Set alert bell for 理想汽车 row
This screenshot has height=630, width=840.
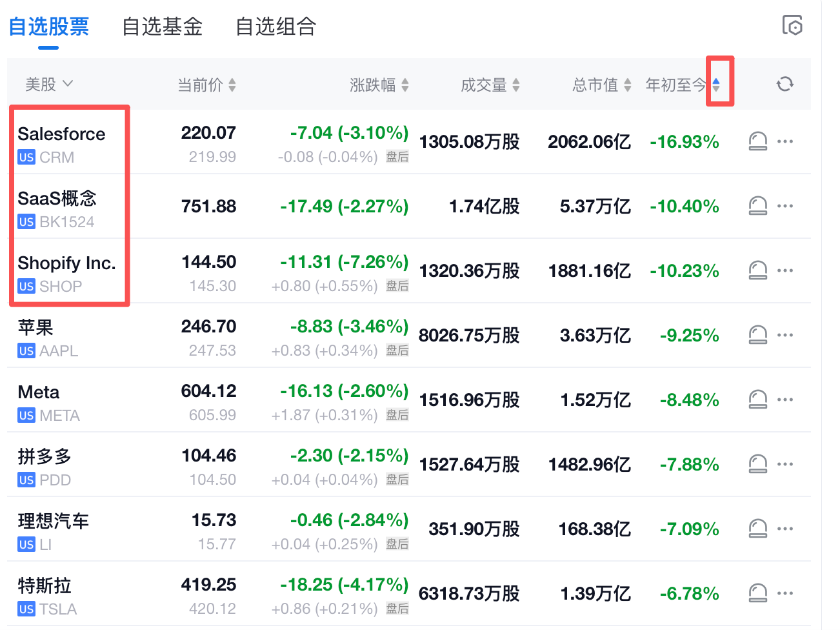pos(758,529)
